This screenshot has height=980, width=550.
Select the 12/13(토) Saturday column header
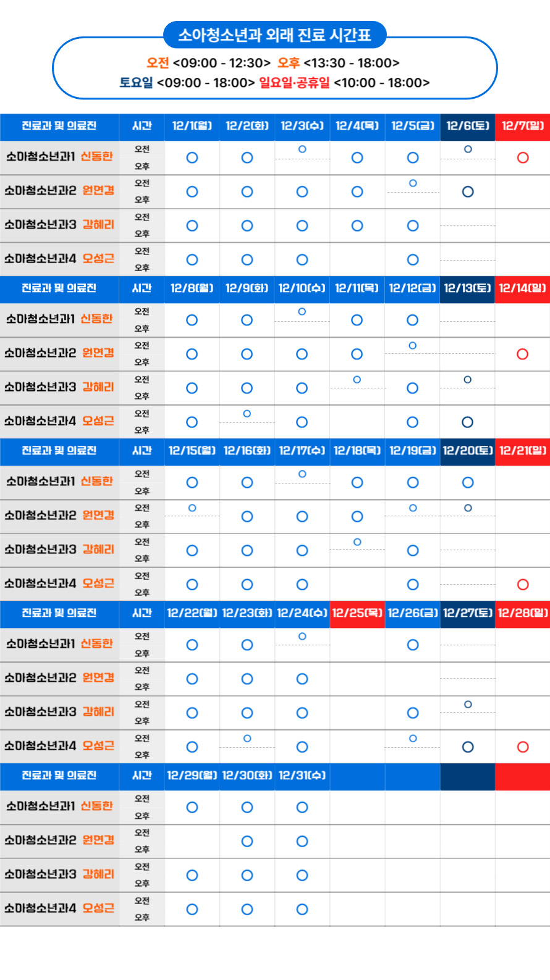[x=467, y=288]
